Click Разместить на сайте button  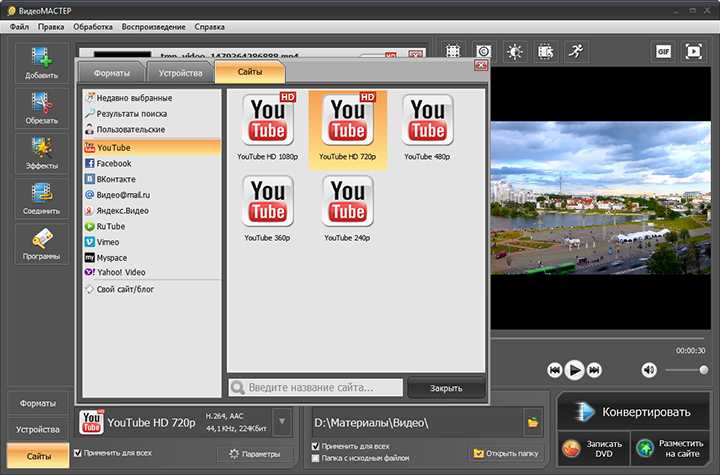click(x=670, y=449)
